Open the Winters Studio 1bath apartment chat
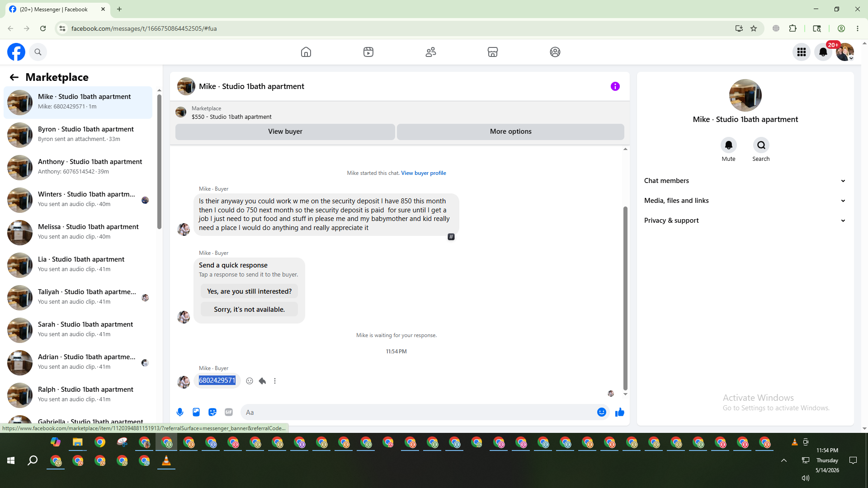868x488 pixels. (78, 200)
